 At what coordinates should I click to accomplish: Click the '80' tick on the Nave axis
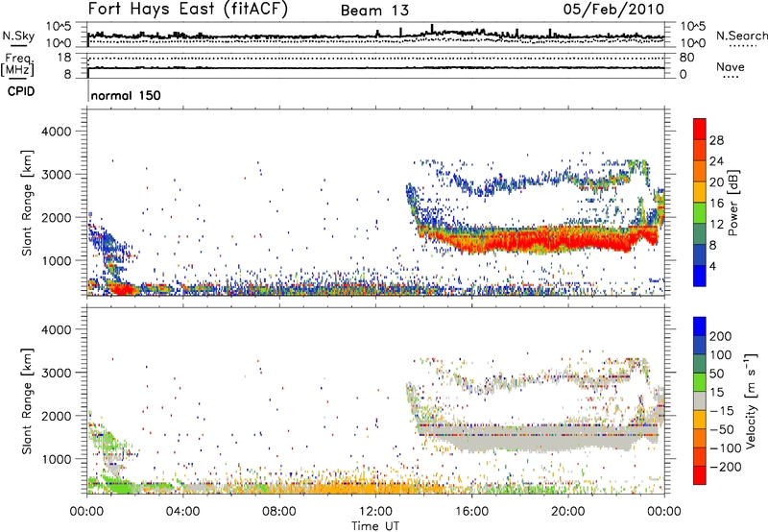pos(686,58)
